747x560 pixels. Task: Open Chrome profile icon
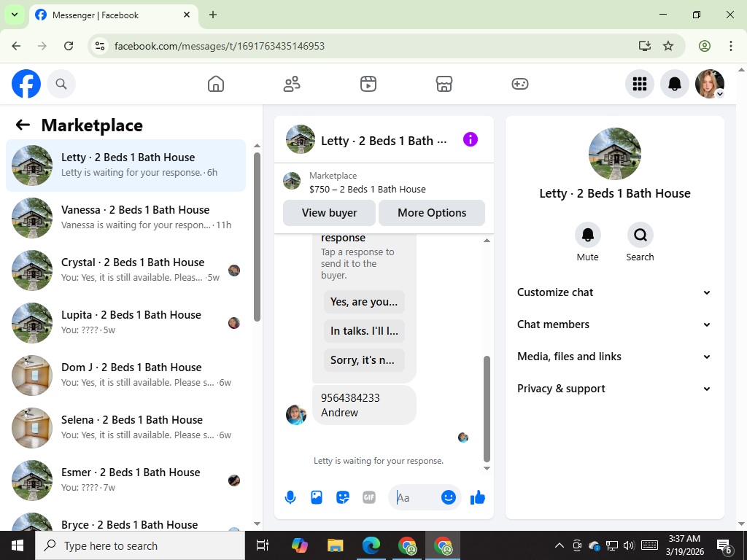click(x=705, y=46)
